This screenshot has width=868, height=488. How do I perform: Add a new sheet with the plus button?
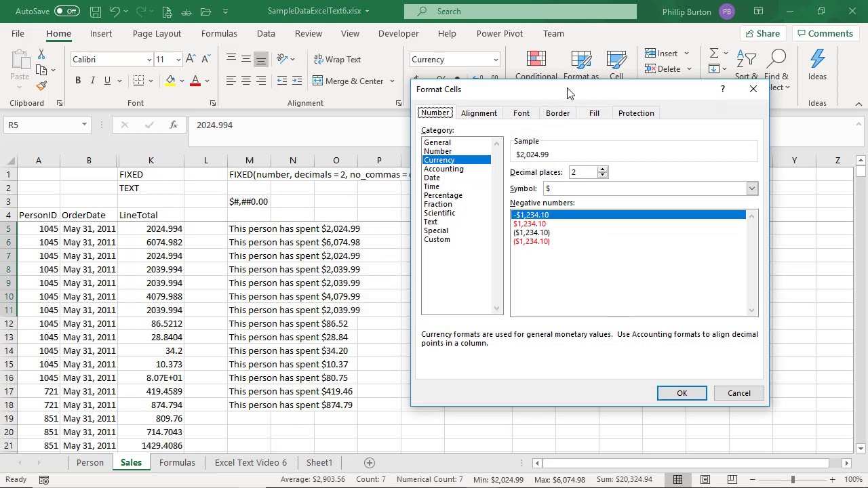pyautogui.click(x=370, y=463)
